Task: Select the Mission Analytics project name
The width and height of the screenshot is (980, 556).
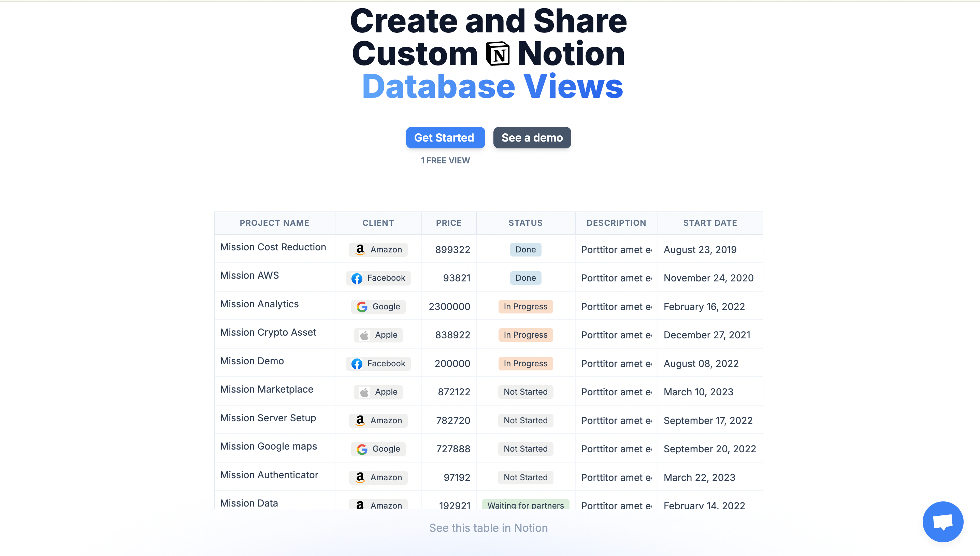Action: point(259,304)
